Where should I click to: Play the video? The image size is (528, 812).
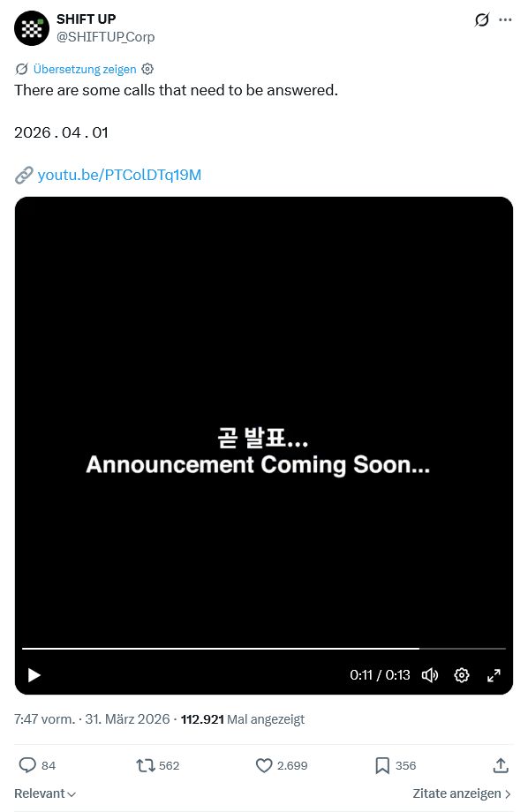(x=34, y=675)
